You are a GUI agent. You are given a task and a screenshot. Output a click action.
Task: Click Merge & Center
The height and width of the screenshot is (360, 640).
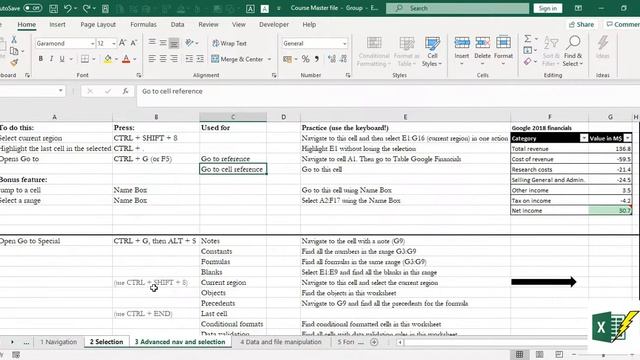(237, 59)
